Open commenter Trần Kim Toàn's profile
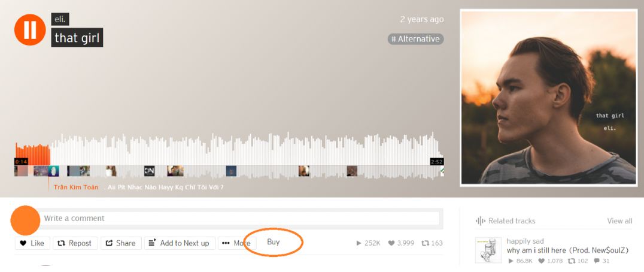 click(x=76, y=188)
